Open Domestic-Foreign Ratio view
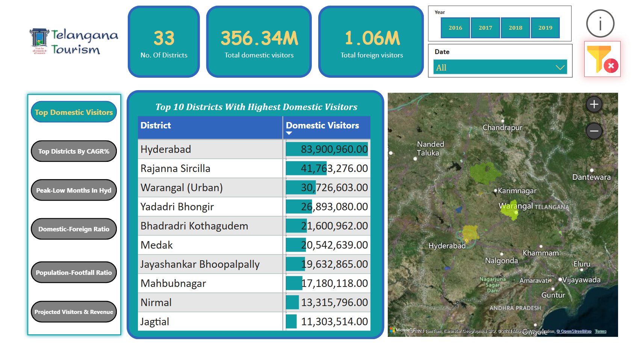 click(x=74, y=229)
